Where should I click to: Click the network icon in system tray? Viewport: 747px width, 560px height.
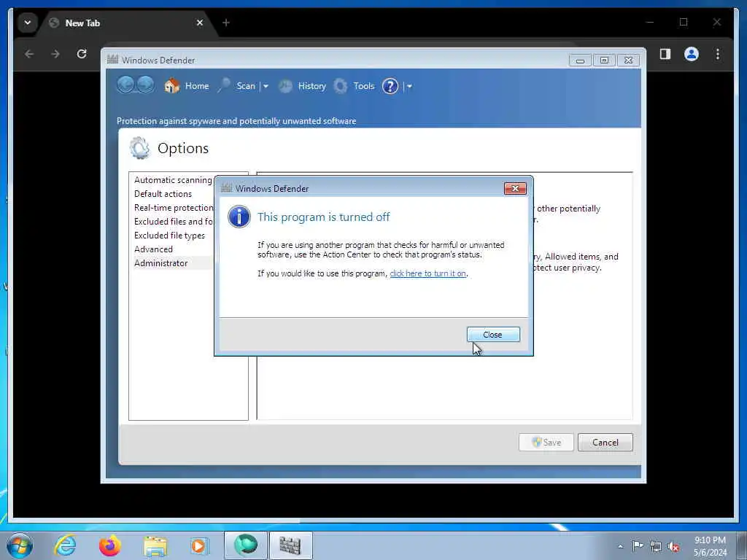pyautogui.click(x=656, y=546)
